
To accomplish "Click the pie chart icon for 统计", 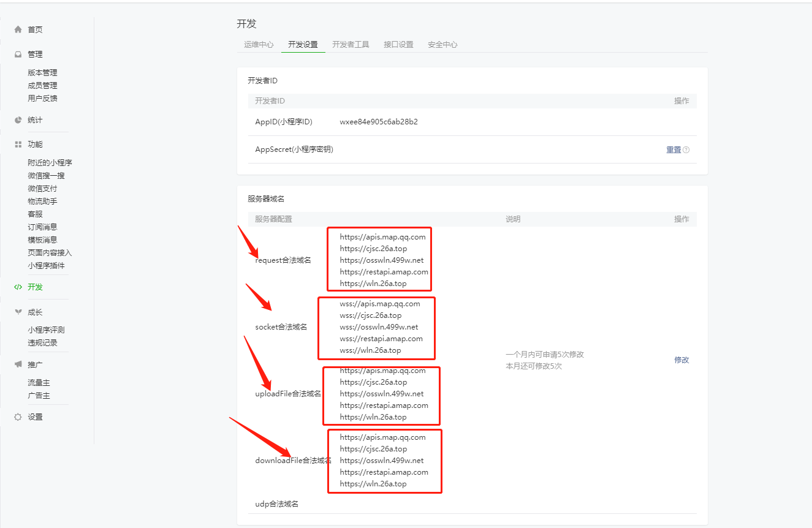I will 18,120.
